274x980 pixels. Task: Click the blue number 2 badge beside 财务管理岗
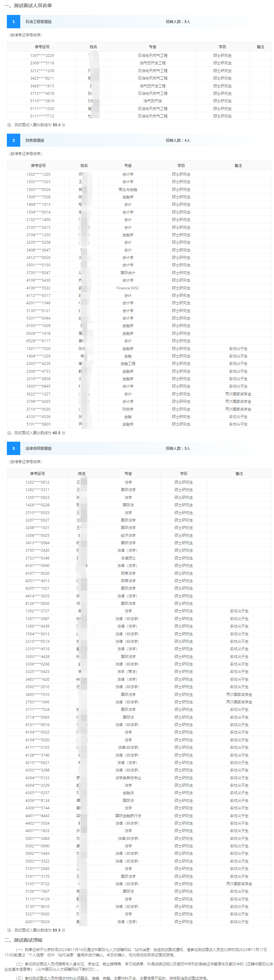(x=13, y=140)
